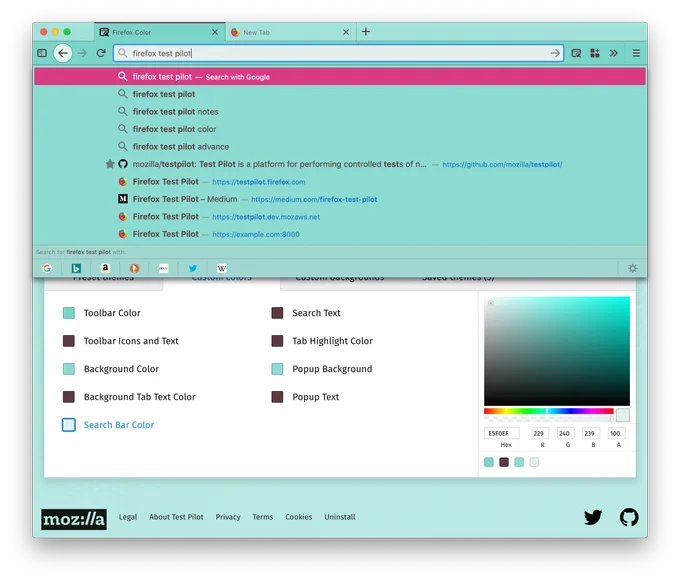Open the Privacy footer link
This screenshot has width=680, height=581.
228,517
